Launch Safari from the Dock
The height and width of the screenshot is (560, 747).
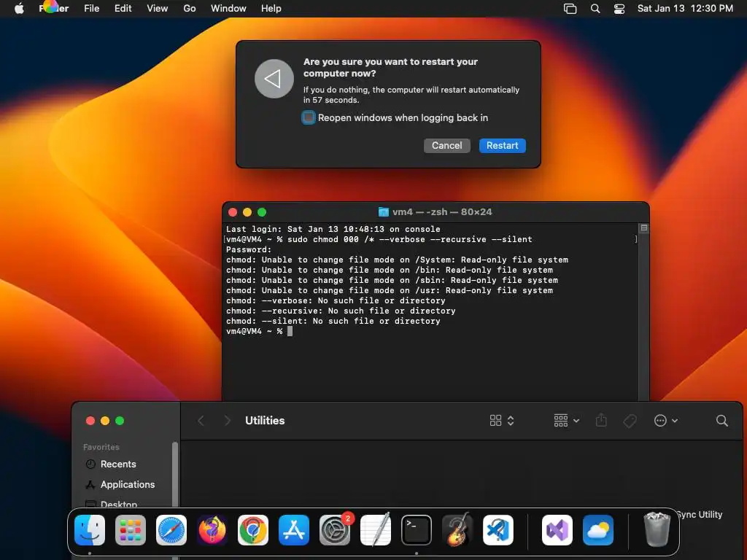coord(171,530)
